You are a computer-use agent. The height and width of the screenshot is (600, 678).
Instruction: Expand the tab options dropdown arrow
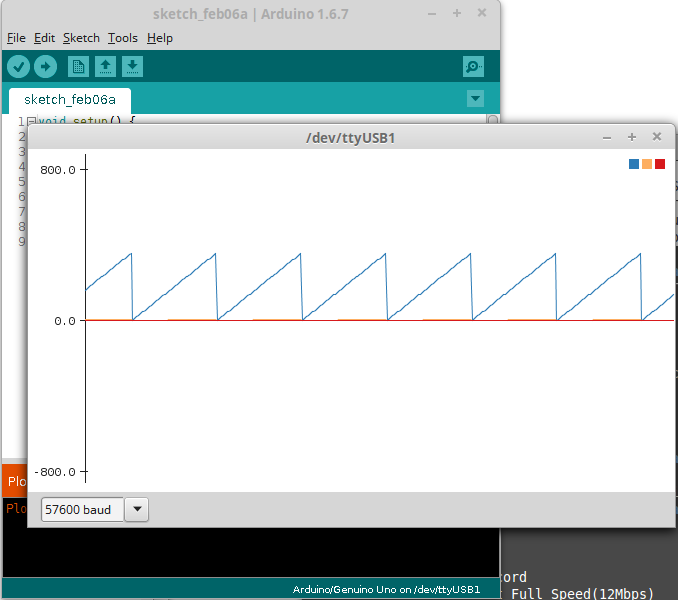pyautogui.click(x=476, y=99)
